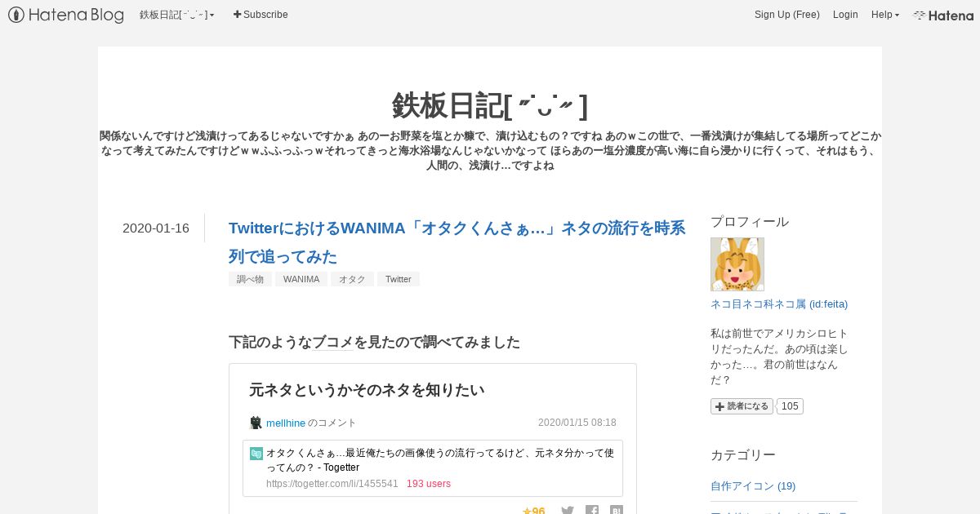Image resolution: width=980 pixels, height=514 pixels.
Task: Click the プロフィール sidebar heading
Action: tap(750, 222)
